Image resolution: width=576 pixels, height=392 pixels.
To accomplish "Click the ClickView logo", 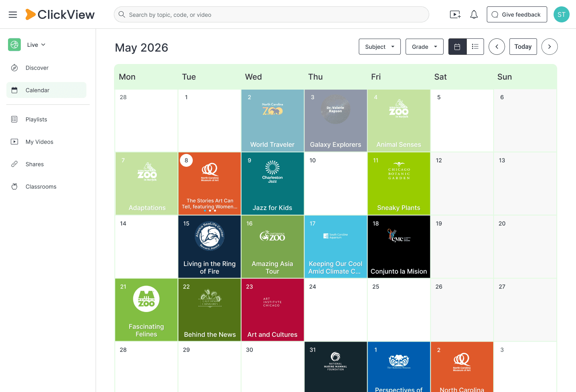I will tap(60, 14).
